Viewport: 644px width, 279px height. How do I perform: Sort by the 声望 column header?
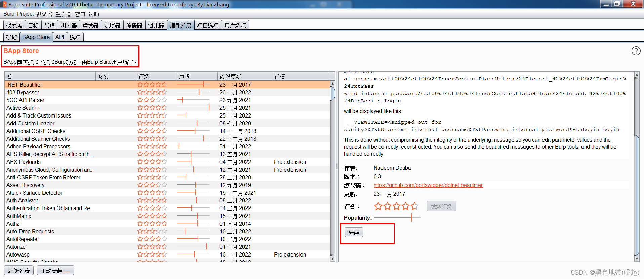(197, 76)
